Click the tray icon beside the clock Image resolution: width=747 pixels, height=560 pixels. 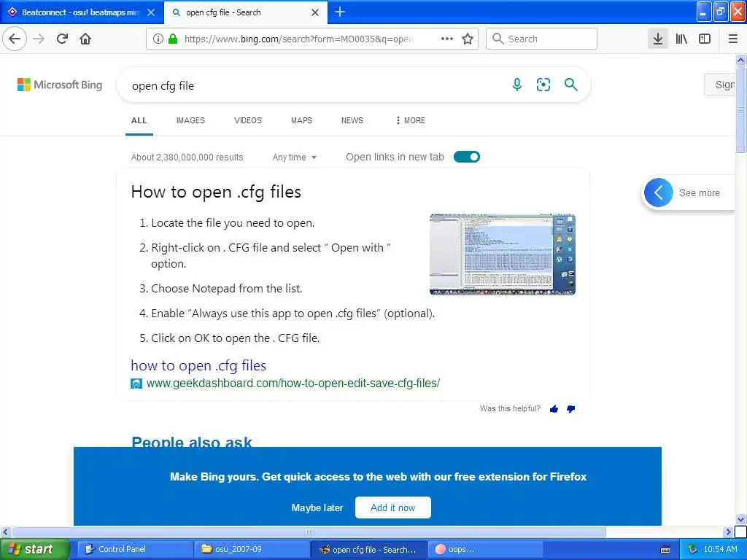point(692,550)
